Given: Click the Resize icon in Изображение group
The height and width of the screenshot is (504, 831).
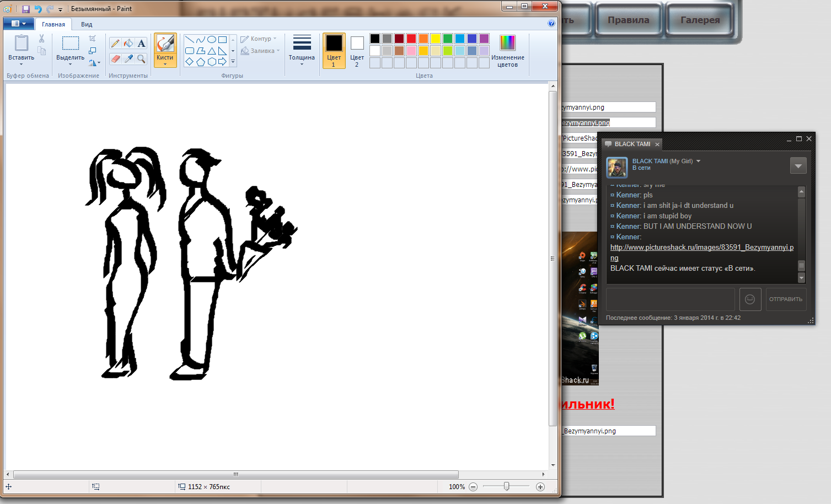Looking at the screenshot, I should 92,50.
